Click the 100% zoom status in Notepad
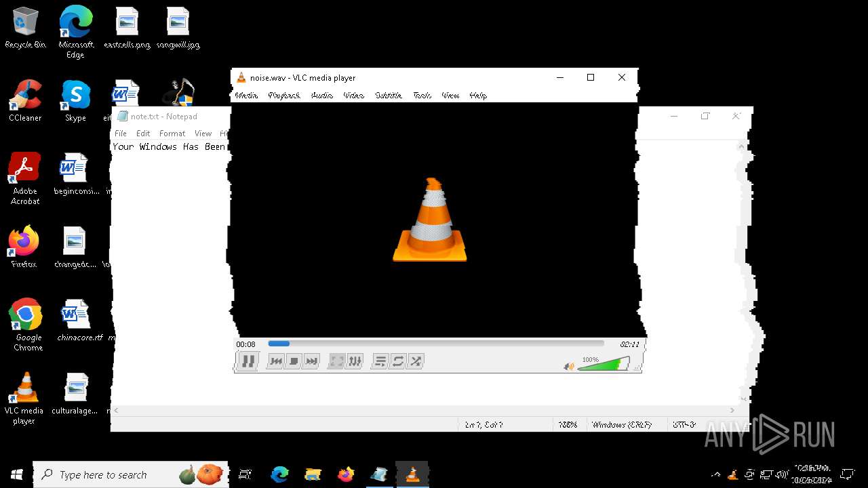 568,425
